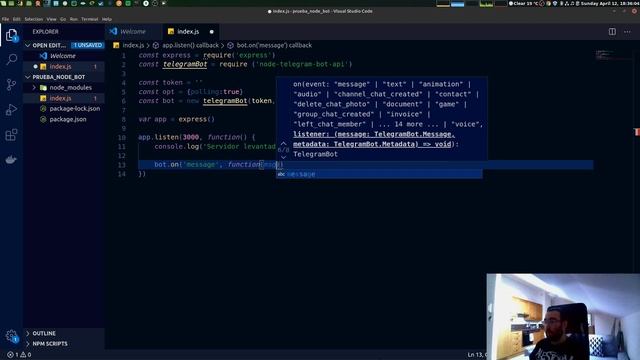Open the Source Control view
Screen dimensions: 640x360
tap(11, 84)
